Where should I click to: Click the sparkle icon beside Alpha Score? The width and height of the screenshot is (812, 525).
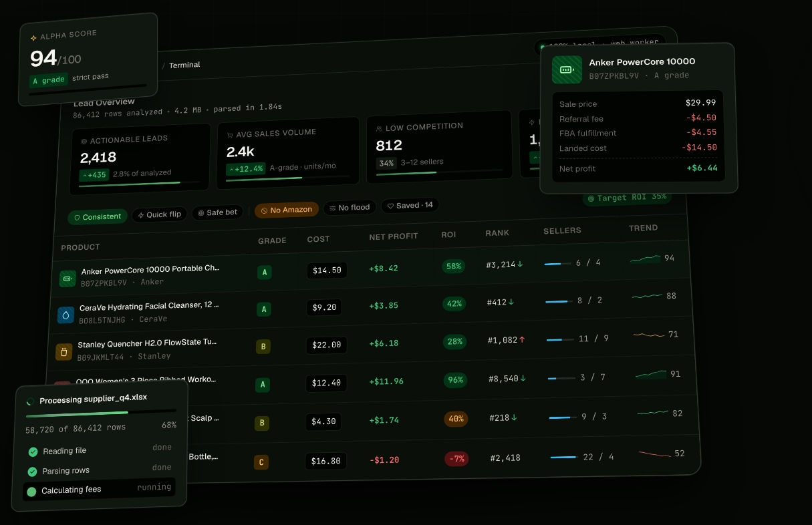pos(33,38)
